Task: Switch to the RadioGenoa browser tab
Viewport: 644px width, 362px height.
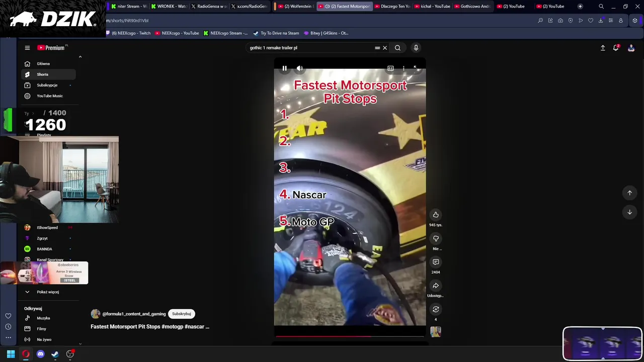Action: click(209, 7)
